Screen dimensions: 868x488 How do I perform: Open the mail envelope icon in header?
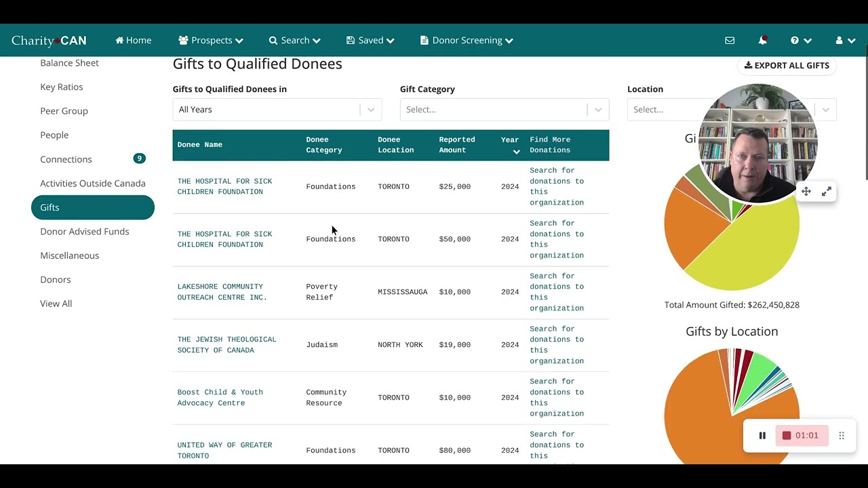730,41
